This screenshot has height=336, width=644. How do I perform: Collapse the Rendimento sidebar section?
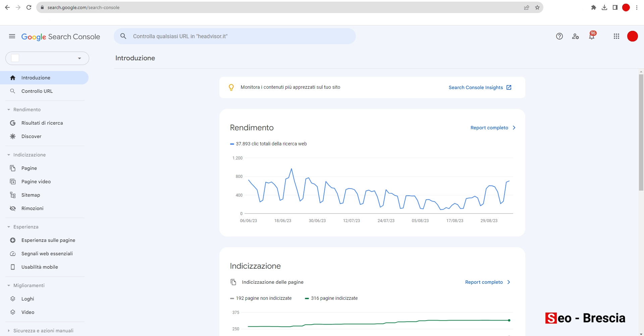click(x=9, y=110)
